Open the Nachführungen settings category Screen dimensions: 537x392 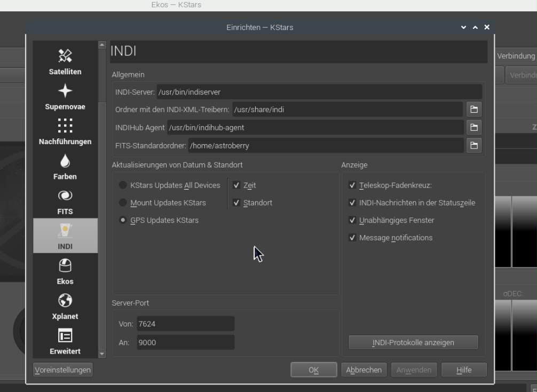[65, 131]
